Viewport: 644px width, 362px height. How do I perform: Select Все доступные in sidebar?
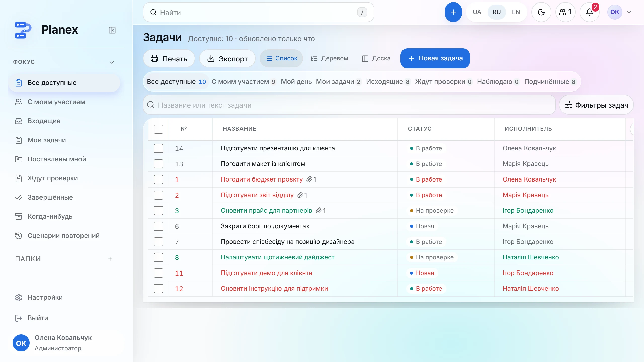(x=64, y=83)
